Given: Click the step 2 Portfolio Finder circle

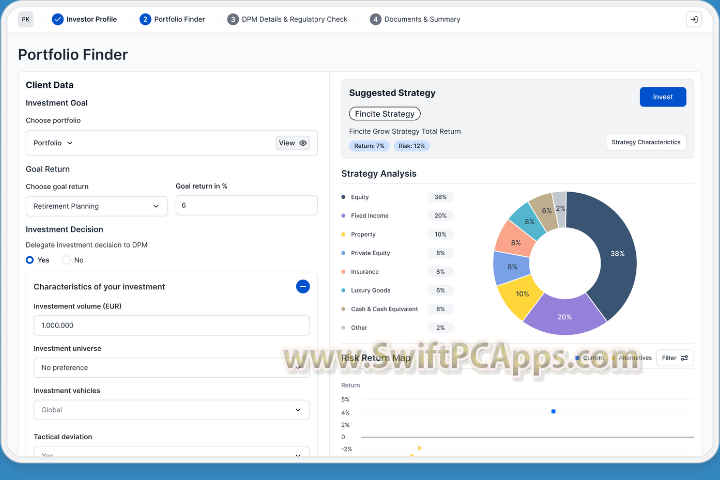Looking at the screenshot, I should click(145, 19).
